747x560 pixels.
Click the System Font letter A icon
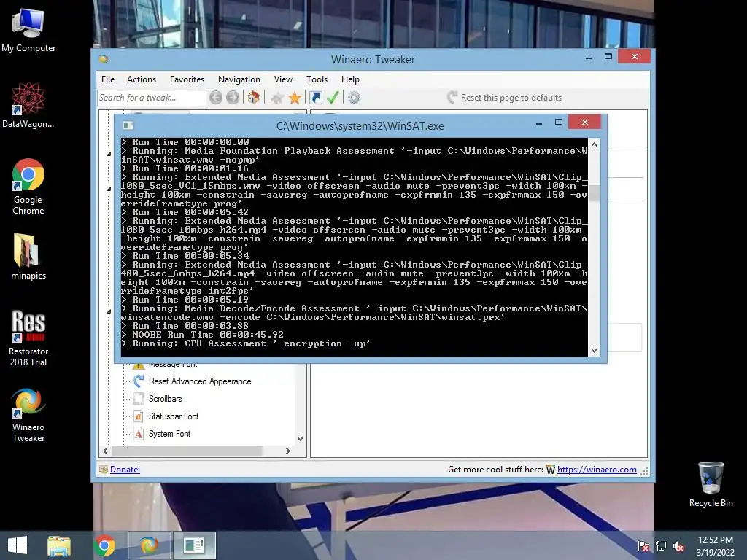(x=139, y=434)
